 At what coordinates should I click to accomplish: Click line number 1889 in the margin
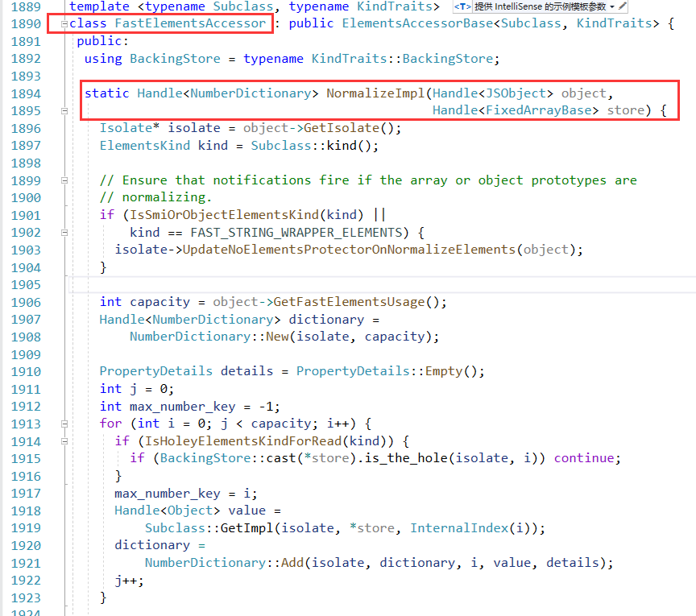[27, 6]
